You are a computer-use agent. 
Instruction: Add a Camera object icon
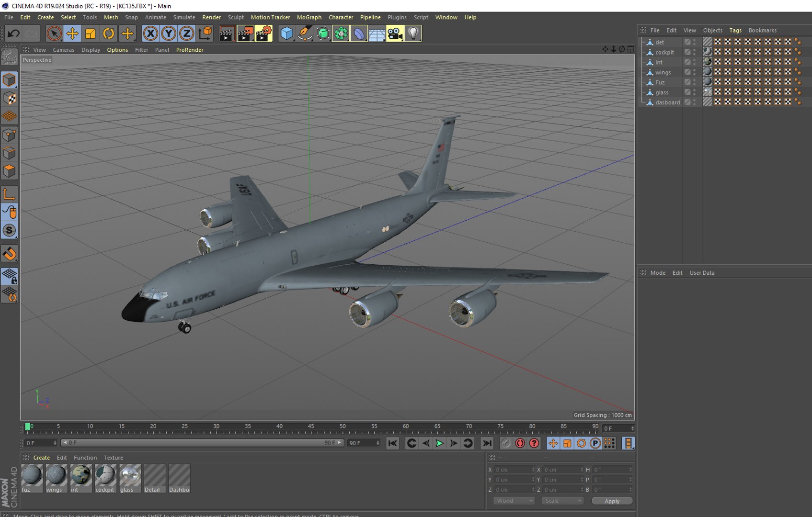pyautogui.click(x=395, y=34)
